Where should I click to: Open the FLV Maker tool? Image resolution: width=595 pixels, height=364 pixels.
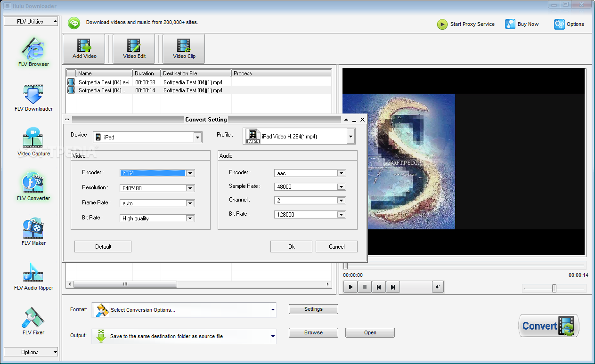(33, 232)
